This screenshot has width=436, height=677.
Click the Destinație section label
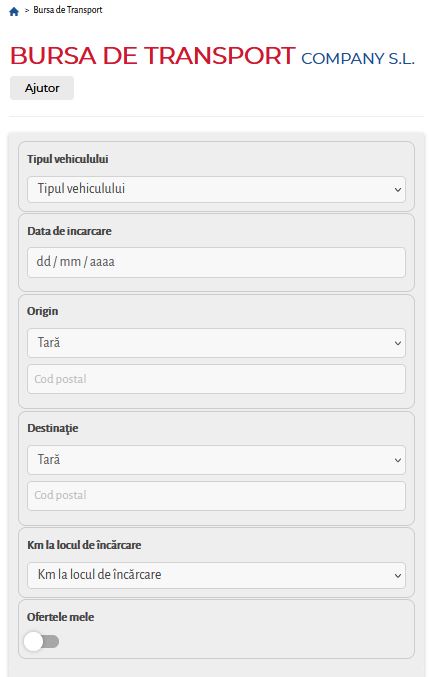point(53,428)
